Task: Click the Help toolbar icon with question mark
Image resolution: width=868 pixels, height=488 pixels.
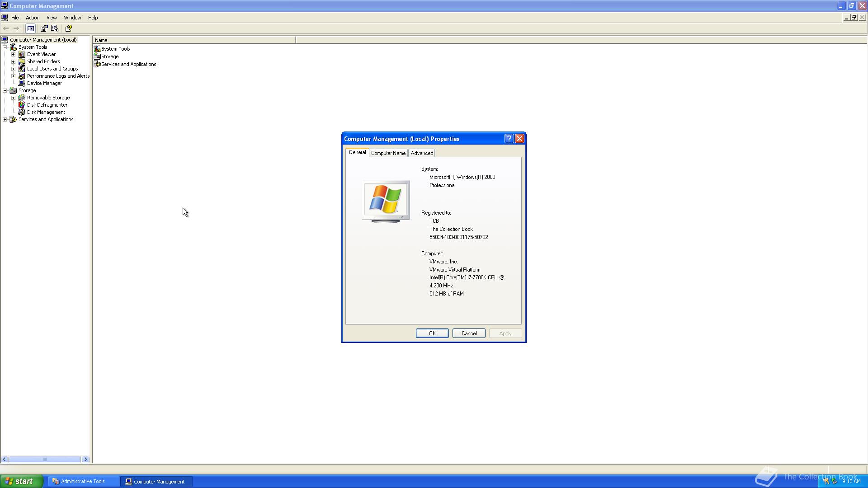Action: pyautogui.click(x=68, y=28)
